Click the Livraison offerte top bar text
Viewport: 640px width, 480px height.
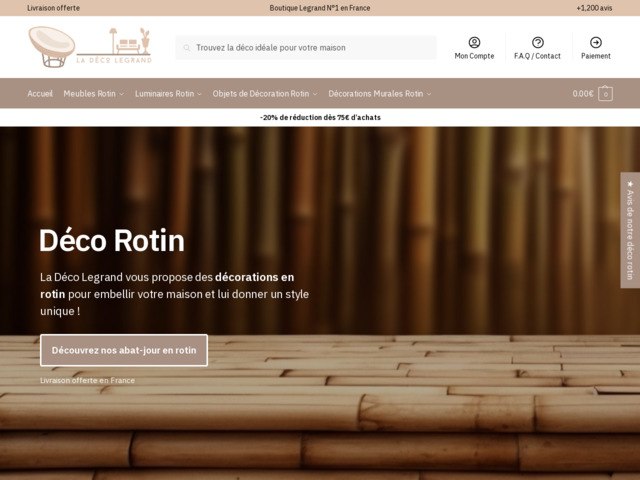point(54,8)
